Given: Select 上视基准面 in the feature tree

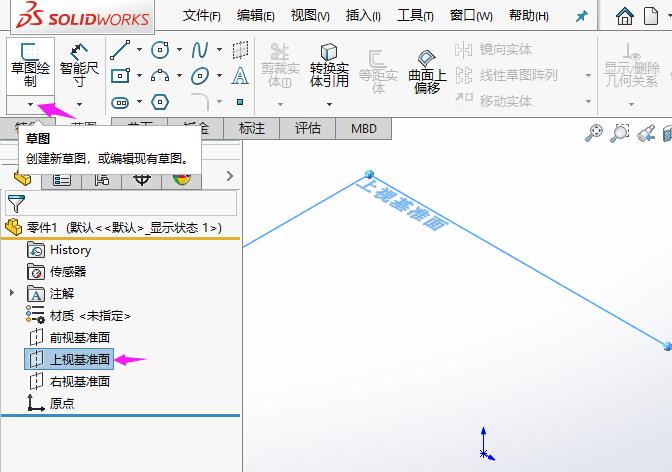Looking at the screenshot, I should [69, 359].
